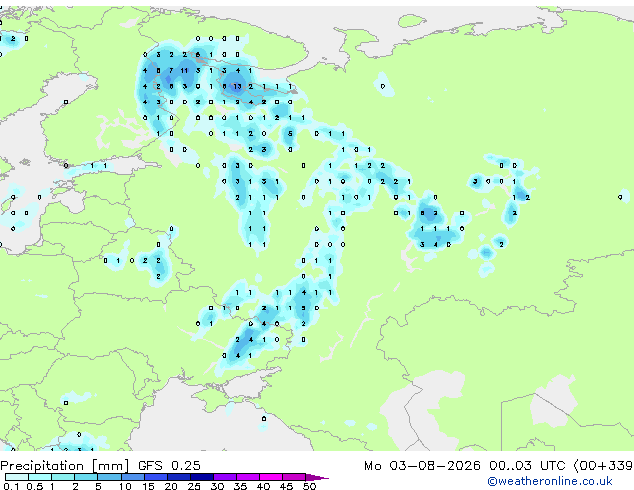Click the 5–10 mm legend swatch
Viewport: 634px width, 490px height.
tap(109, 477)
